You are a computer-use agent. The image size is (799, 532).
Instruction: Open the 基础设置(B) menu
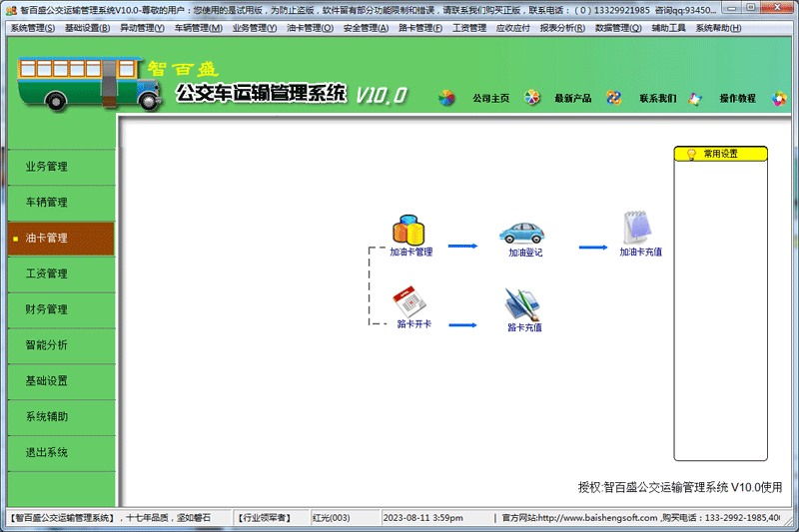[87, 28]
